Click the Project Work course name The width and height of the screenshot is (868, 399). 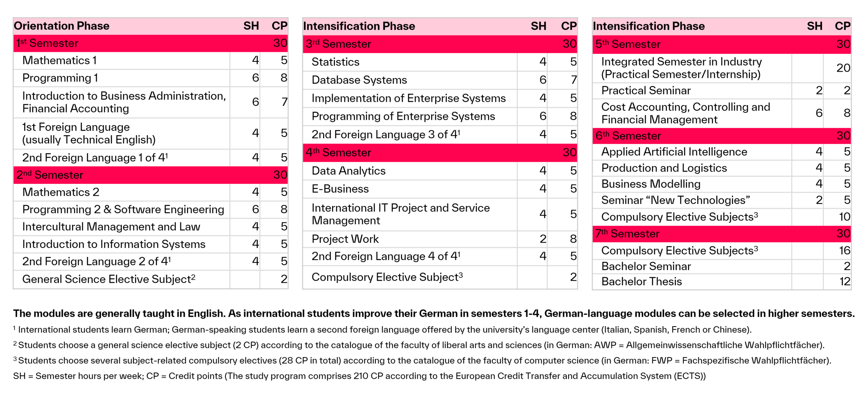pos(345,239)
